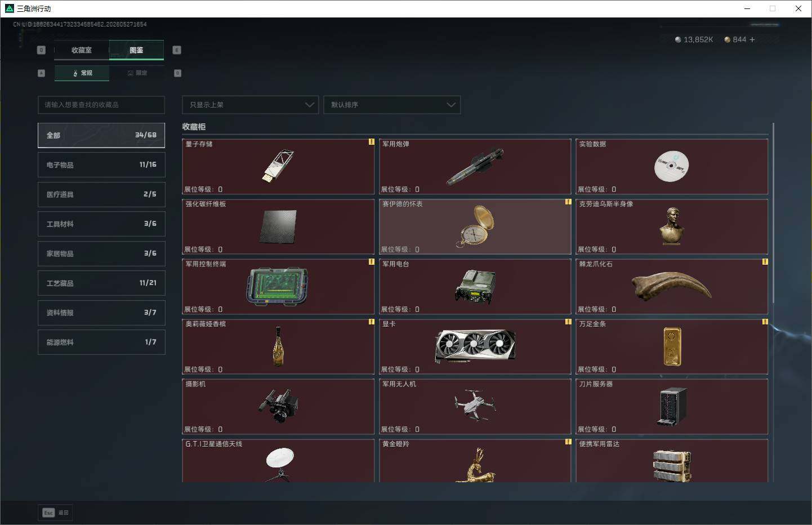Click the yellow alert badge on 量子存储
This screenshot has height=525, width=812.
[x=371, y=142]
